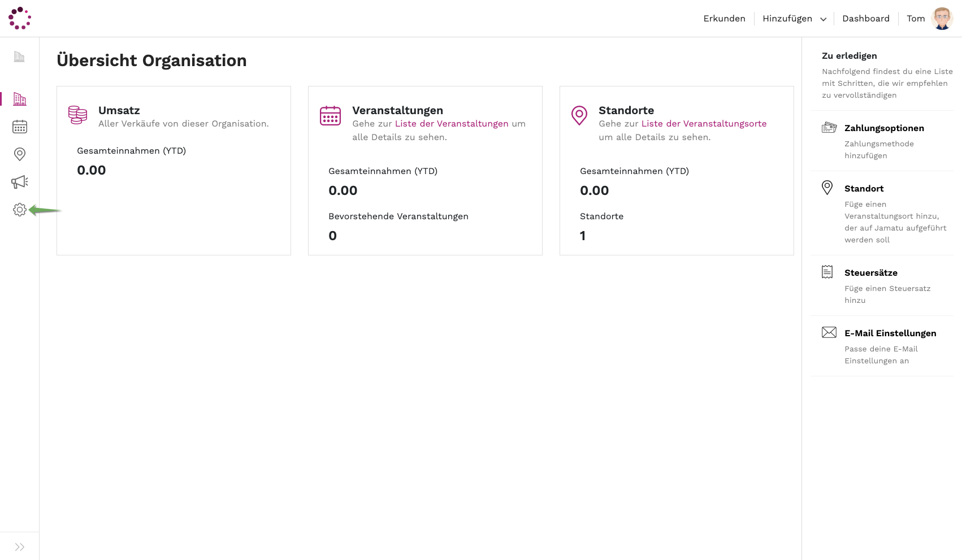Viewport: 962px width, 560px height.
Task: Follow the 'Liste der Veranstaltungsorte' link
Action: pyautogui.click(x=704, y=124)
